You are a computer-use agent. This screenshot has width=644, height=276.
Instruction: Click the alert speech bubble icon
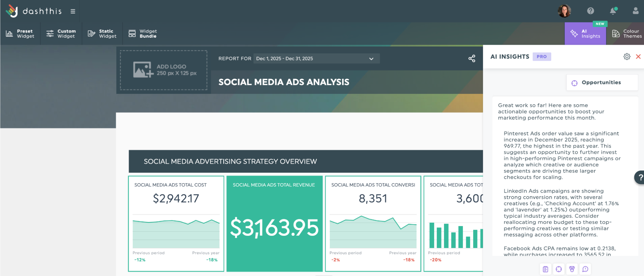coord(585,269)
